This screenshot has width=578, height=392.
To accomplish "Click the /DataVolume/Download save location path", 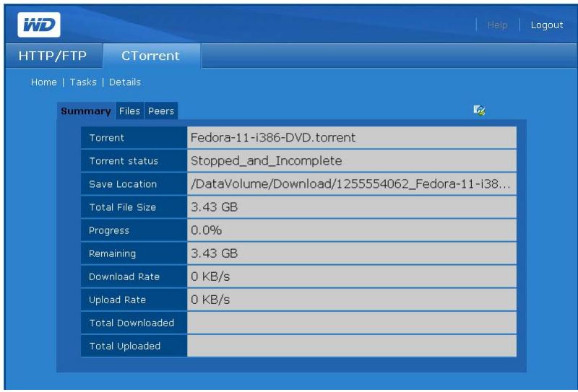I will pos(350,183).
